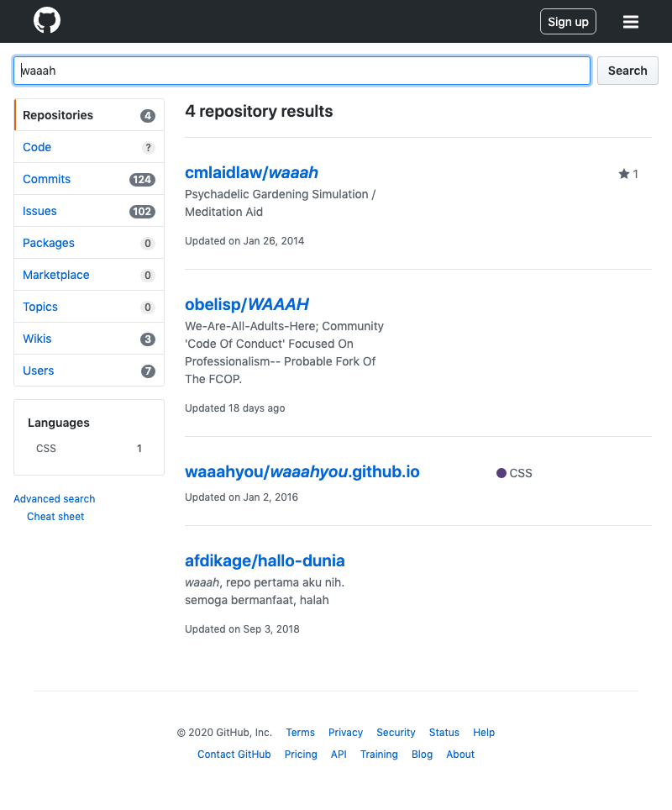Click the About footer link
672x810 pixels.
460,755
